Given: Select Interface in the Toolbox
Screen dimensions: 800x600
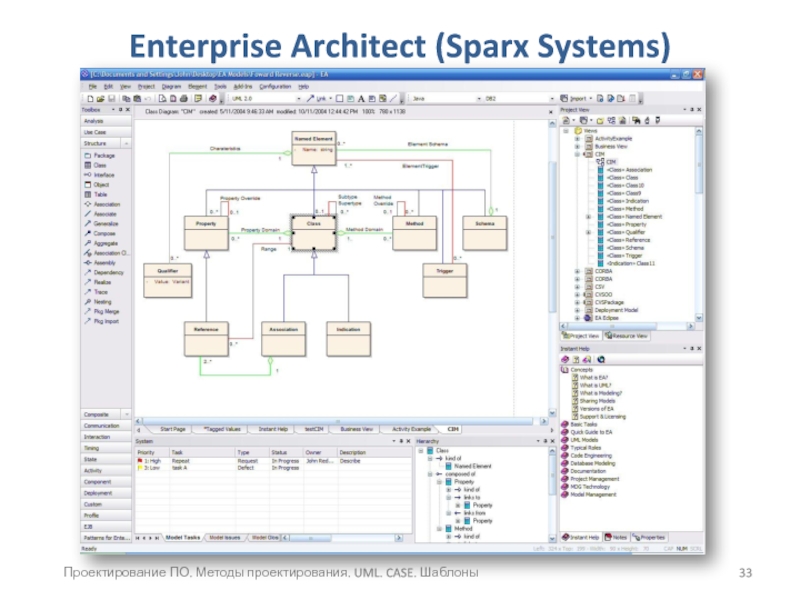Looking at the screenshot, I should coord(100,175).
